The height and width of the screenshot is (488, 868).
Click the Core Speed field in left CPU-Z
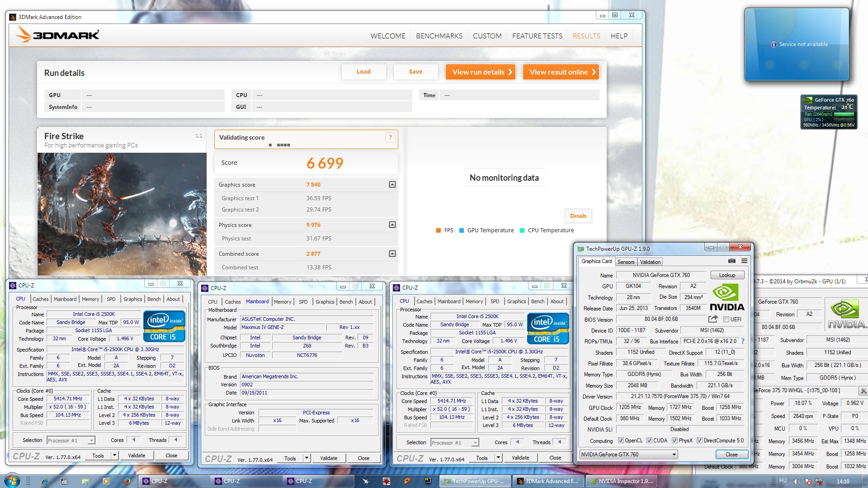pos(68,399)
